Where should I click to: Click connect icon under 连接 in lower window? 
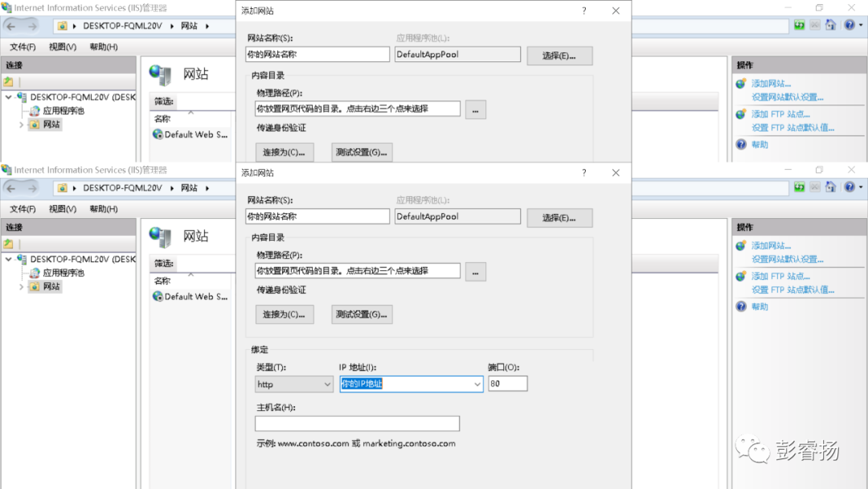pyautogui.click(x=8, y=244)
